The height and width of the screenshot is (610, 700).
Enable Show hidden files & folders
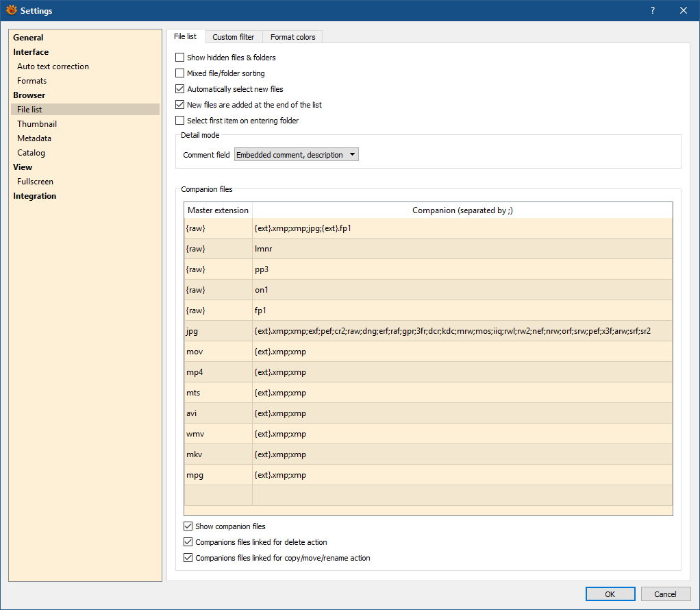[180, 58]
